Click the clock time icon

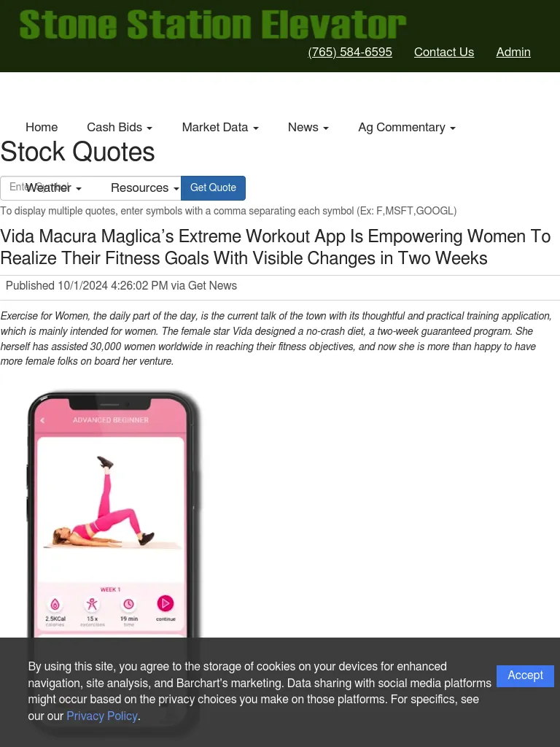tap(128, 605)
